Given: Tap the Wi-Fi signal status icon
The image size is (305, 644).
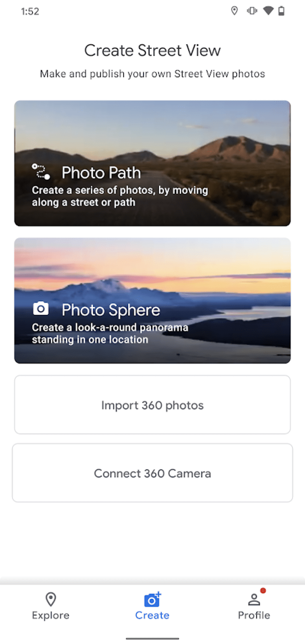Looking at the screenshot, I should [x=268, y=11].
